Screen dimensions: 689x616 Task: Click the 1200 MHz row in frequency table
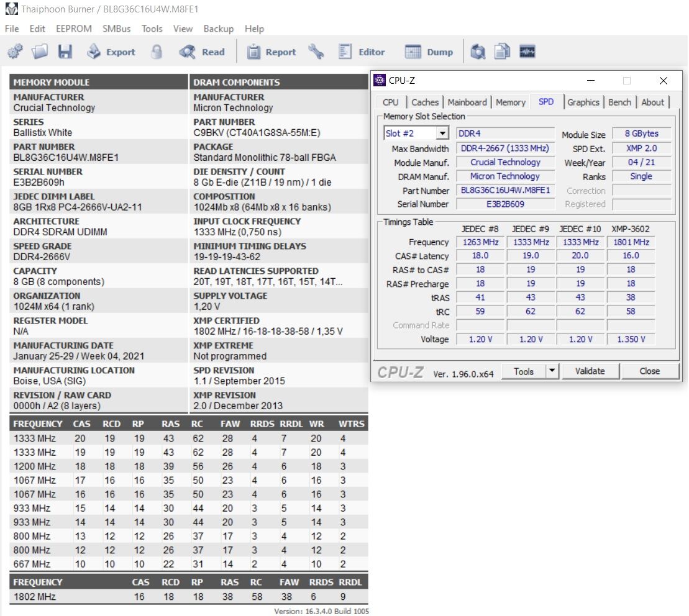(189, 466)
